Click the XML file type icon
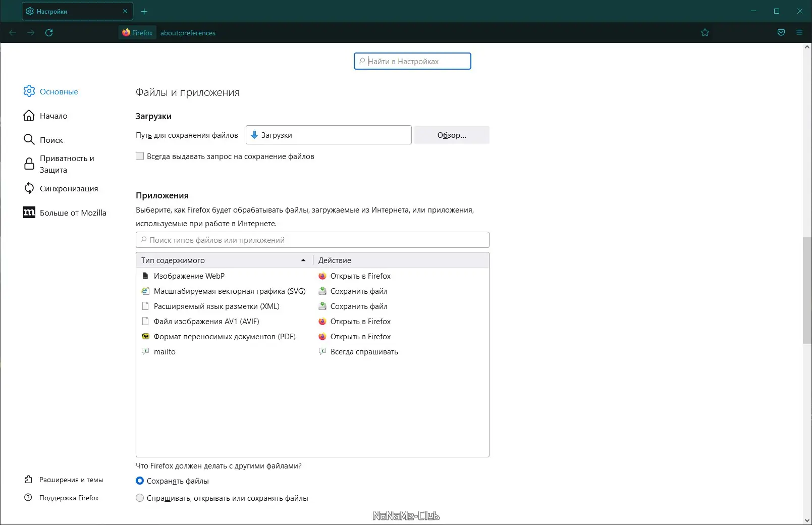The width and height of the screenshot is (812, 525). pos(145,306)
